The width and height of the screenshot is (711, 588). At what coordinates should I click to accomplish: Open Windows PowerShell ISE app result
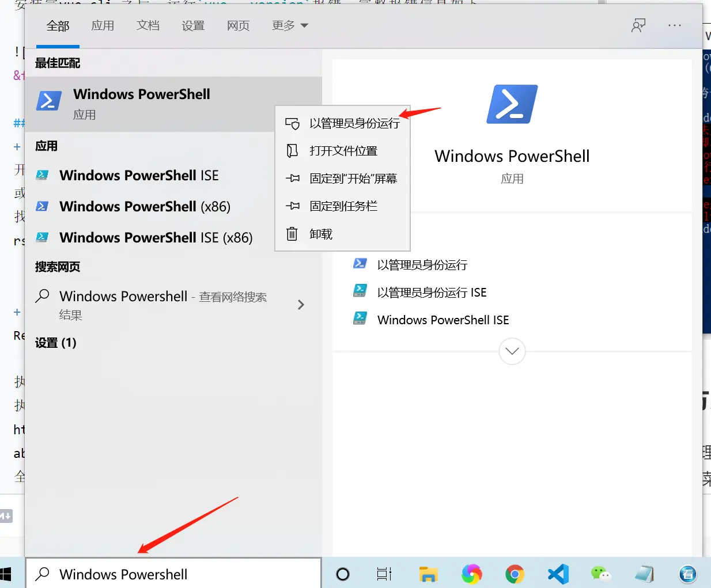pos(139,175)
